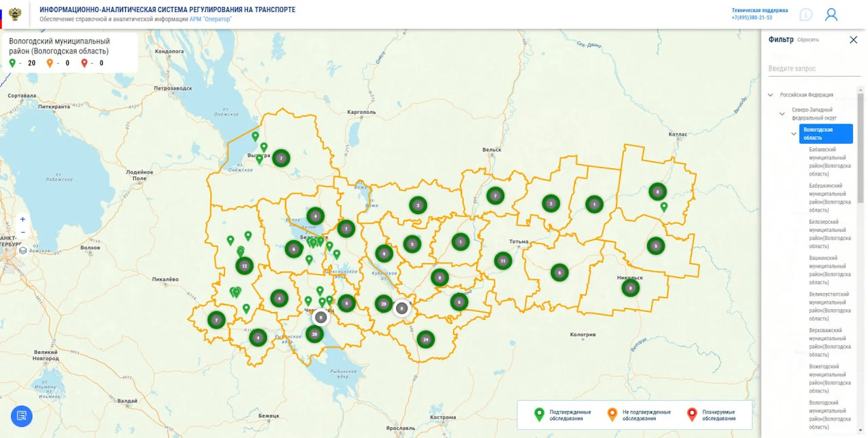Collapse the Российская Федерация tree node

point(770,95)
